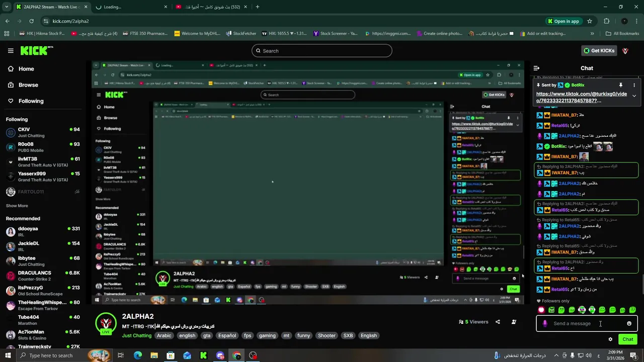Click BotRix name in pinned message

pos(578,85)
